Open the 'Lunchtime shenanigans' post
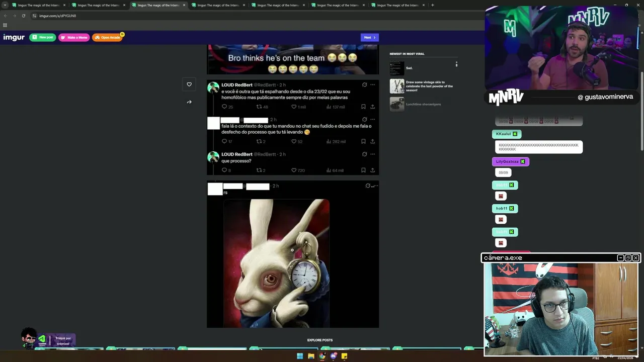The width and height of the screenshot is (644, 362). (423, 104)
